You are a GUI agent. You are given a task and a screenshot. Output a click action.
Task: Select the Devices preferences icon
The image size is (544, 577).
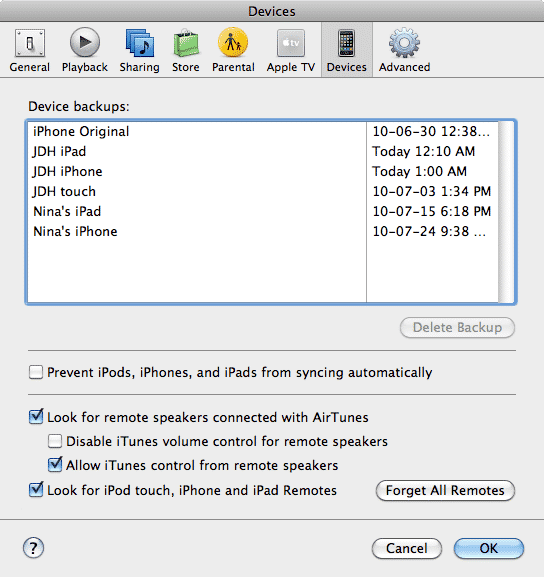347,51
